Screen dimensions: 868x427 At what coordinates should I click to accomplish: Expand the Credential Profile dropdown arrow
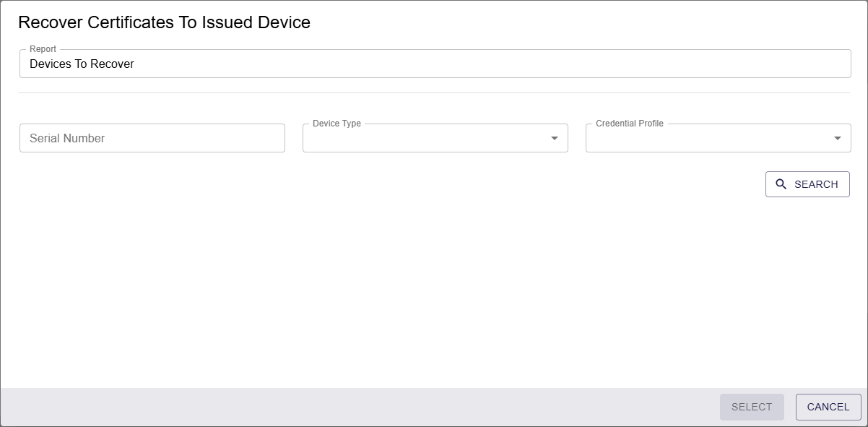838,138
